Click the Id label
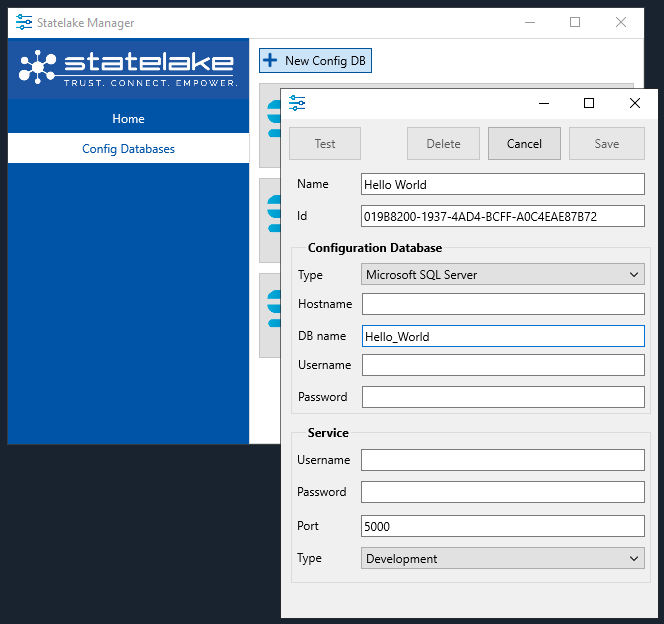Viewport: 664px width, 624px height. [302, 216]
